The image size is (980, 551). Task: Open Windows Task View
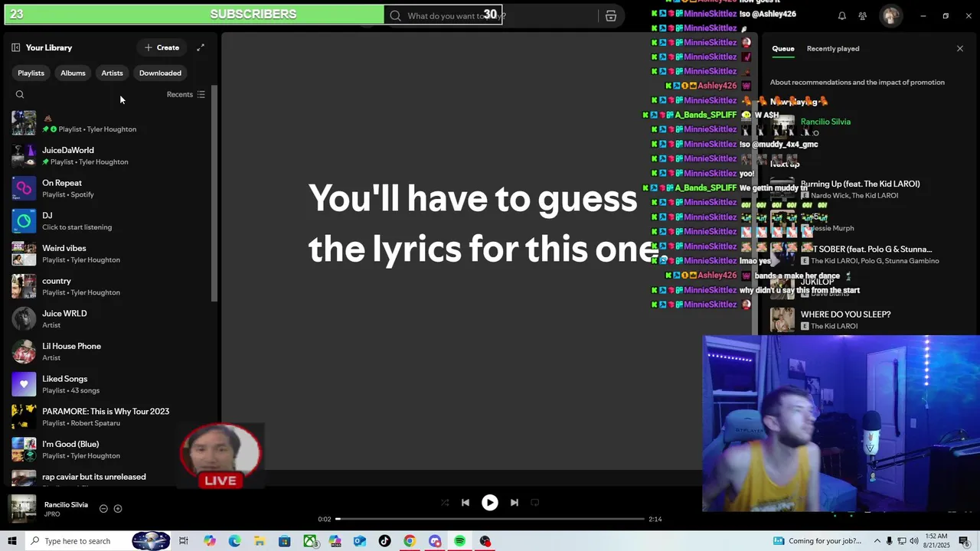pos(184,541)
